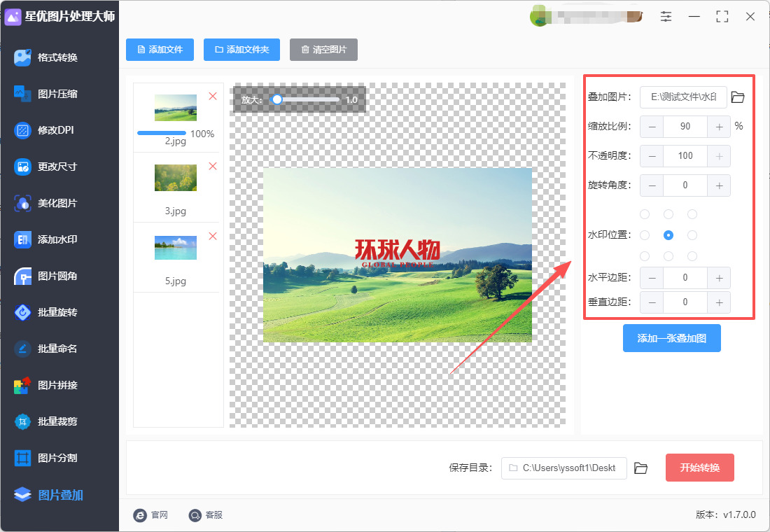Image resolution: width=770 pixels, height=532 pixels.
Task: Decrease 缩放比例 scale with minus
Action: [x=652, y=127]
